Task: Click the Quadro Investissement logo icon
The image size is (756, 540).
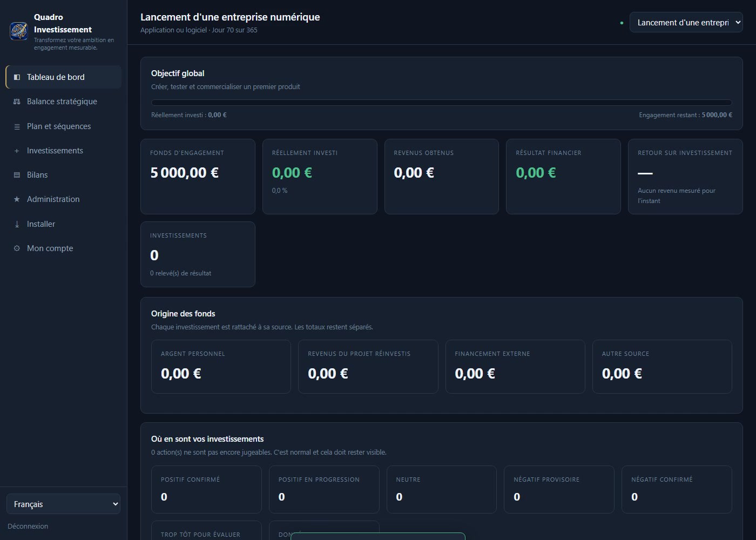Action: click(19, 31)
